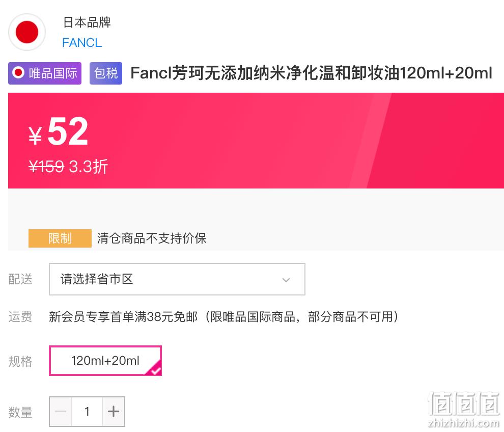
Task: Click the 包税 tax-included badge
Action: pyautogui.click(x=106, y=73)
